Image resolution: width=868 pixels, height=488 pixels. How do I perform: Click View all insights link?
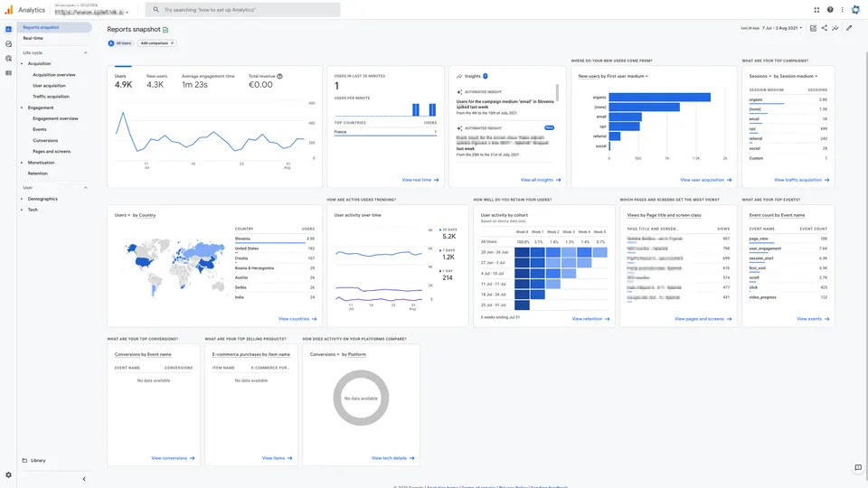click(541, 180)
